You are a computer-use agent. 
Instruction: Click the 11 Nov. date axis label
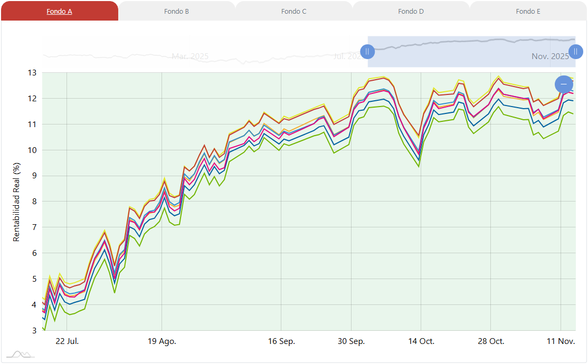click(x=561, y=341)
